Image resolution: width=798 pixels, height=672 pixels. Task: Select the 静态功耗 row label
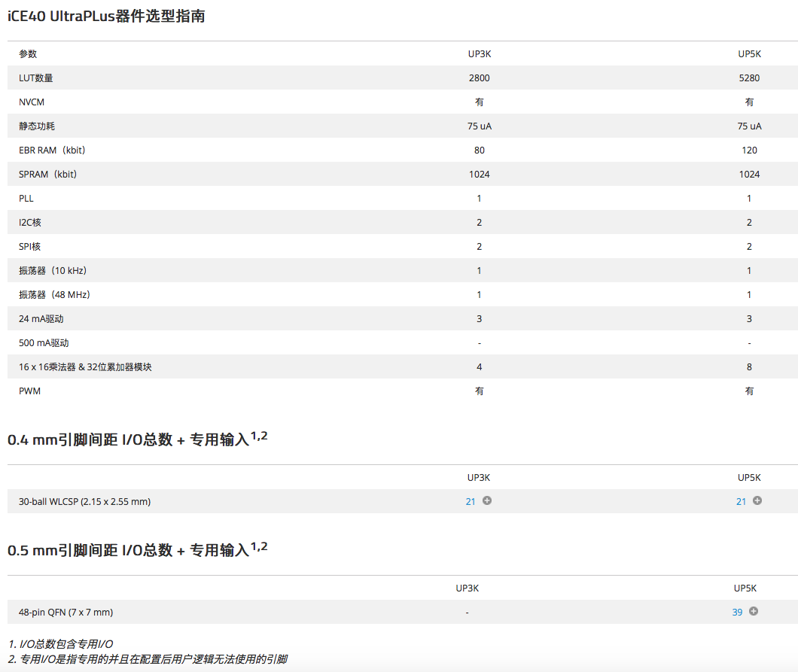(x=37, y=126)
